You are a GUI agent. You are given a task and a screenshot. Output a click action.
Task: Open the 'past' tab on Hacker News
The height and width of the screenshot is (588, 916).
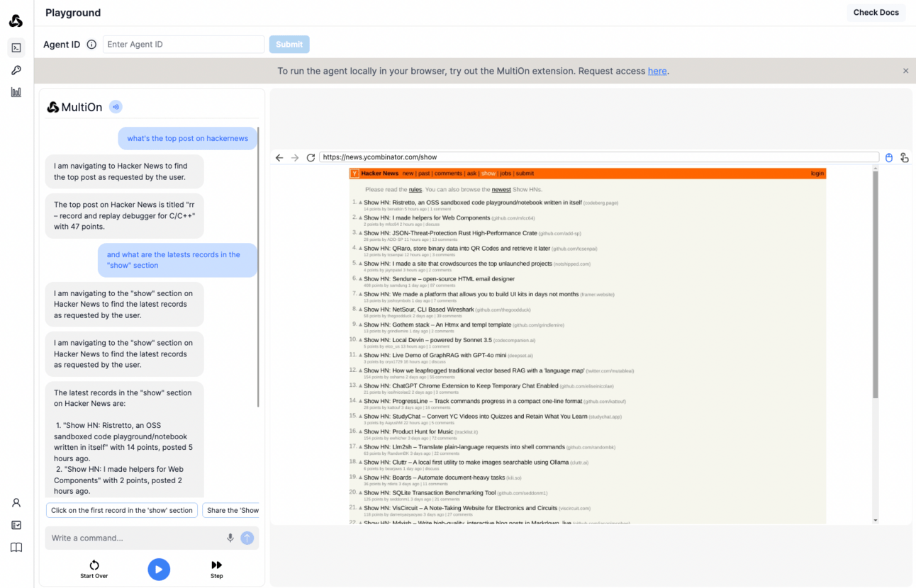[x=424, y=174]
